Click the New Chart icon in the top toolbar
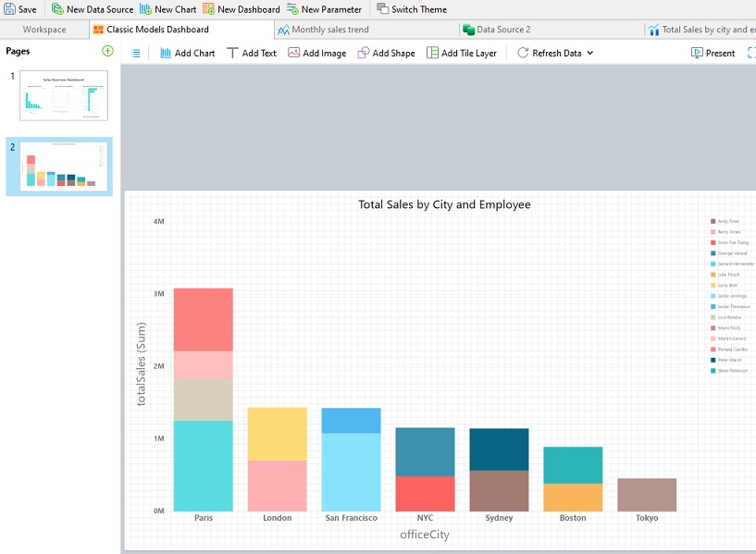This screenshot has height=554, width=756. (x=145, y=9)
